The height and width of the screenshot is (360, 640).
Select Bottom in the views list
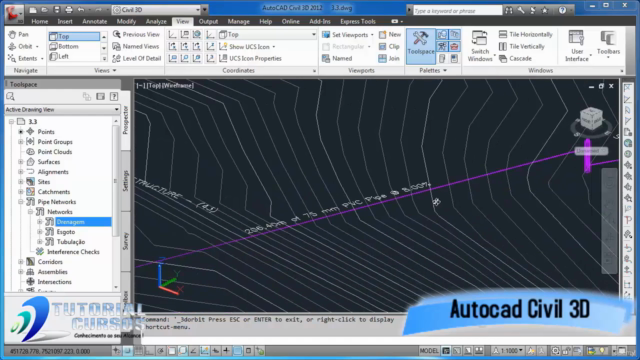(73, 47)
